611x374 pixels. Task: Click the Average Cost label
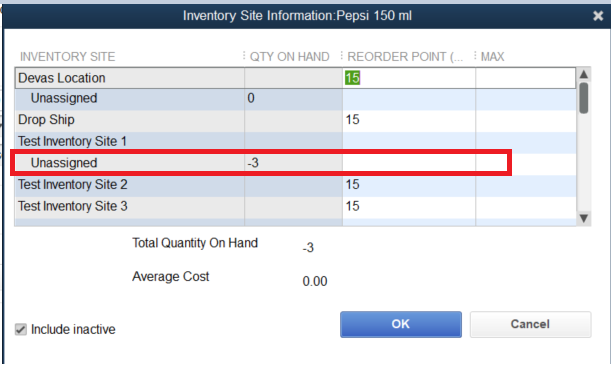[171, 277]
